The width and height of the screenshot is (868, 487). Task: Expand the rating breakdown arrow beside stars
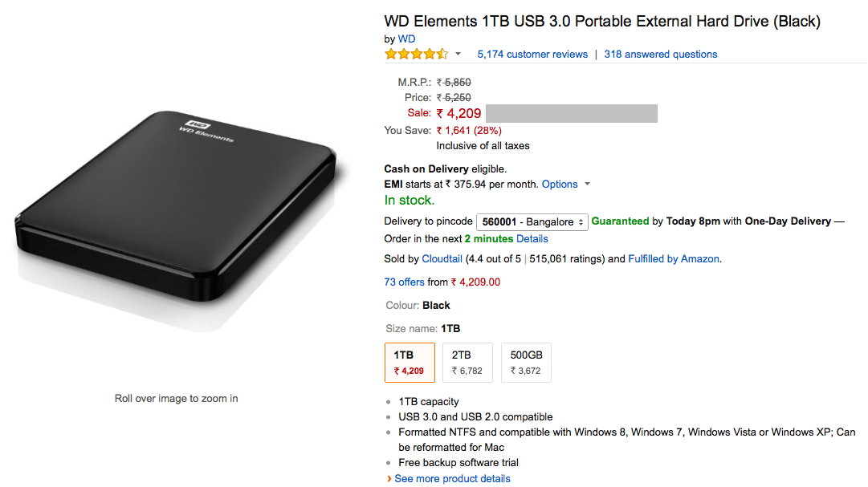(458, 55)
